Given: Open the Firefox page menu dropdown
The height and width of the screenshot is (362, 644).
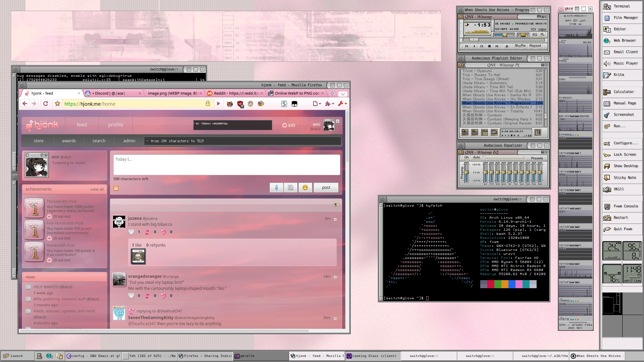Looking at the screenshot, I should (x=317, y=104).
